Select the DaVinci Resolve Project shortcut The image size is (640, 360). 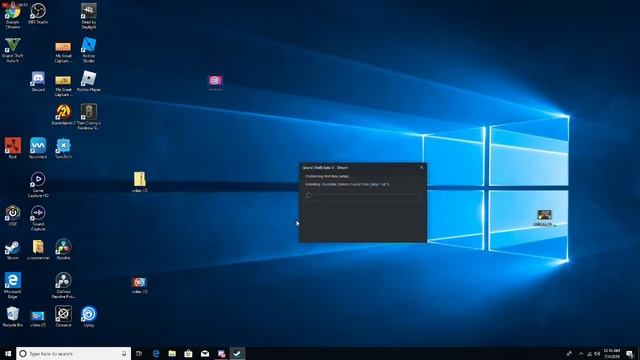click(x=63, y=285)
